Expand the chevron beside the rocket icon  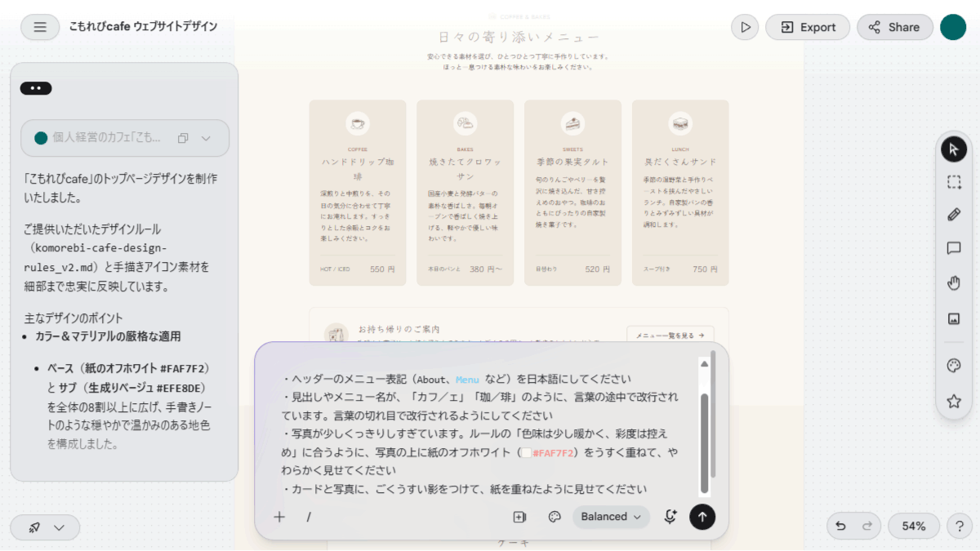[x=59, y=527]
